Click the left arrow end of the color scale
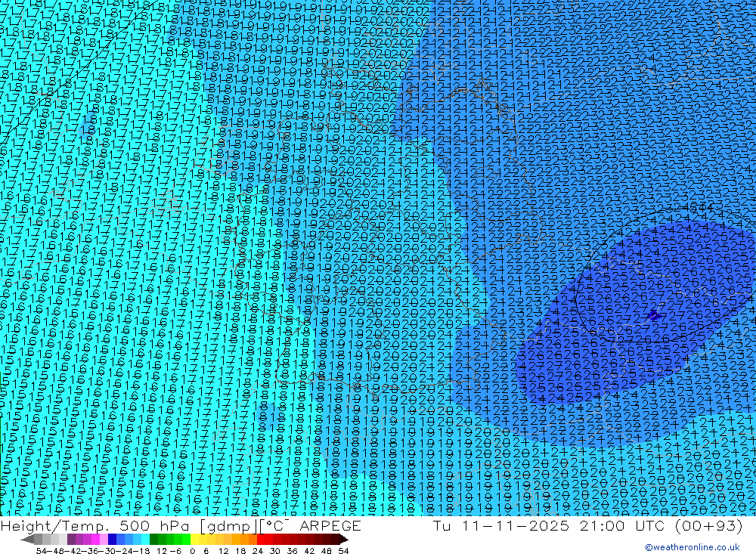The image size is (756, 554). [x=27, y=540]
